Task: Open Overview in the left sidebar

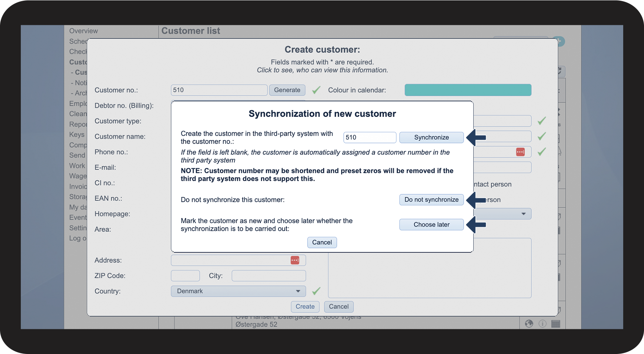Action: 83,31
